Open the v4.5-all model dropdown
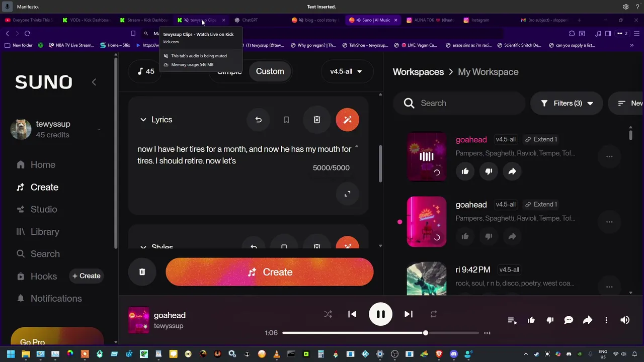Screen dimensions: 644x362 [x=346, y=71]
